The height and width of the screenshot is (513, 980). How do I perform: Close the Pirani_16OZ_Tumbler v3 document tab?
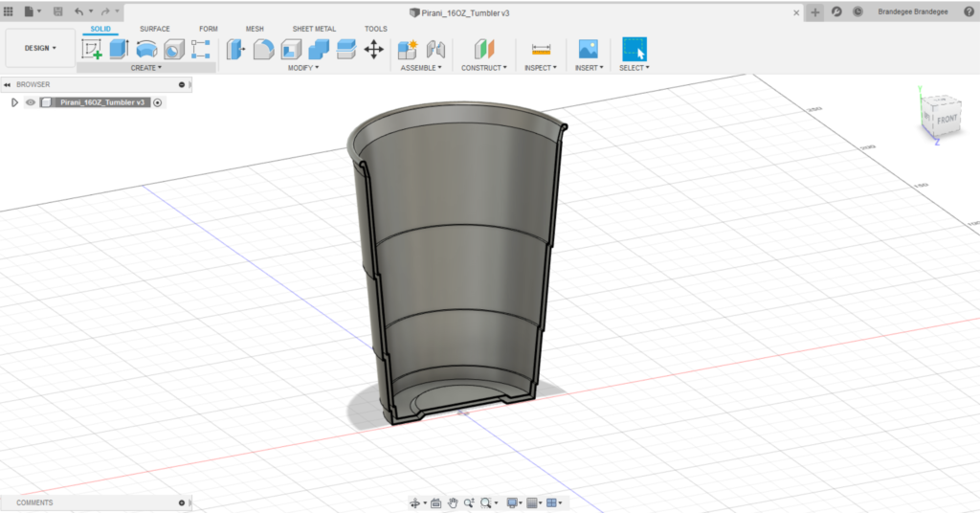pyautogui.click(x=796, y=12)
